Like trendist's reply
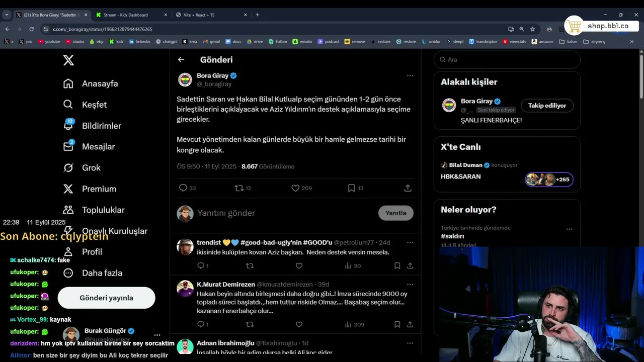This screenshot has width=644, height=362. pyautogui.click(x=299, y=265)
